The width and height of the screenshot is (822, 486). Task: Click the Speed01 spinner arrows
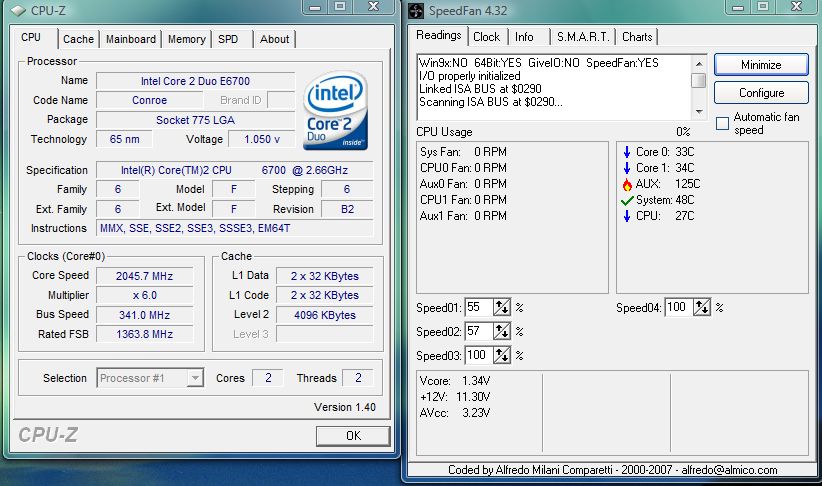pos(502,307)
